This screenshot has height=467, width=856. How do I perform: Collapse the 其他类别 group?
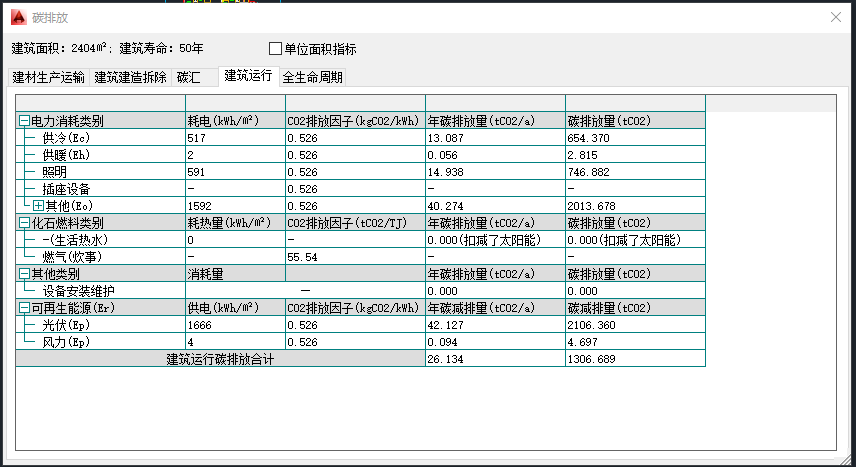(23, 274)
